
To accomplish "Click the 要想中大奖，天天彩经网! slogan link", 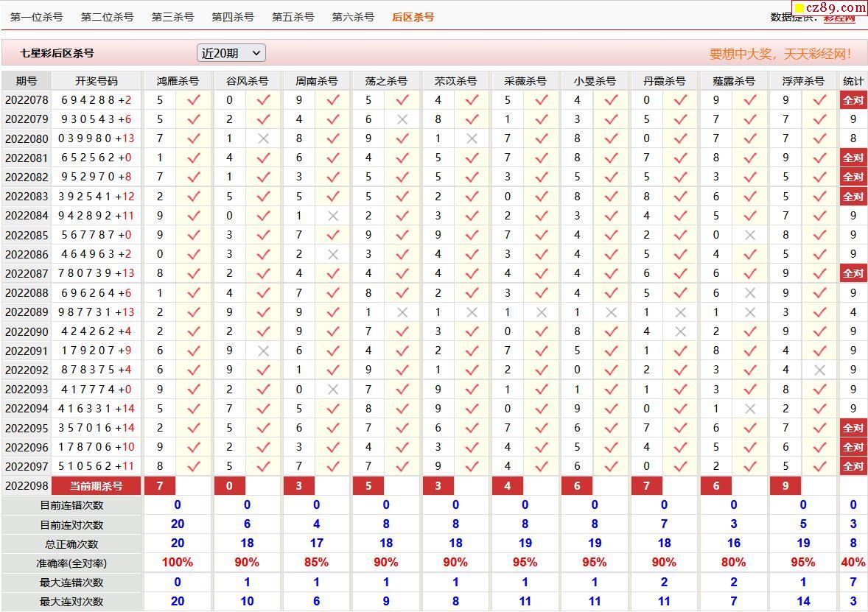I will (x=780, y=54).
